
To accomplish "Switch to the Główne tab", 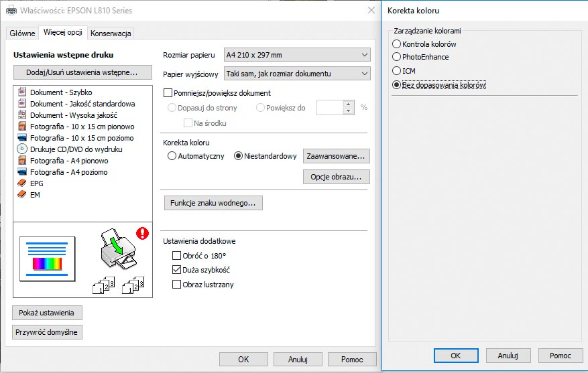I will [x=23, y=33].
